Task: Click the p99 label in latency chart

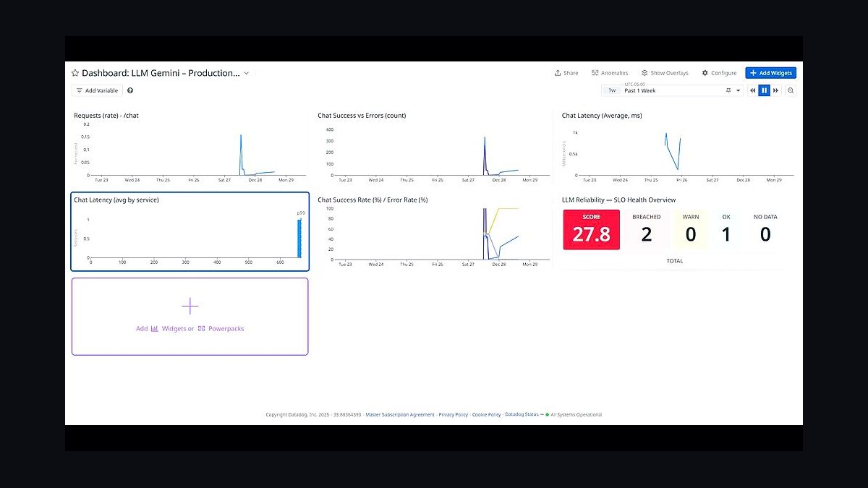Action: (300, 213)
